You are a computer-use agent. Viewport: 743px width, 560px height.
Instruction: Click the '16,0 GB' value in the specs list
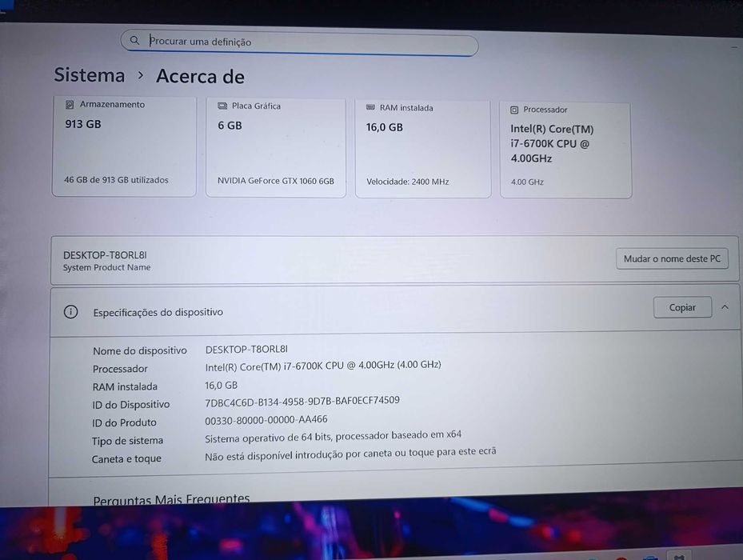coord(222,386)
